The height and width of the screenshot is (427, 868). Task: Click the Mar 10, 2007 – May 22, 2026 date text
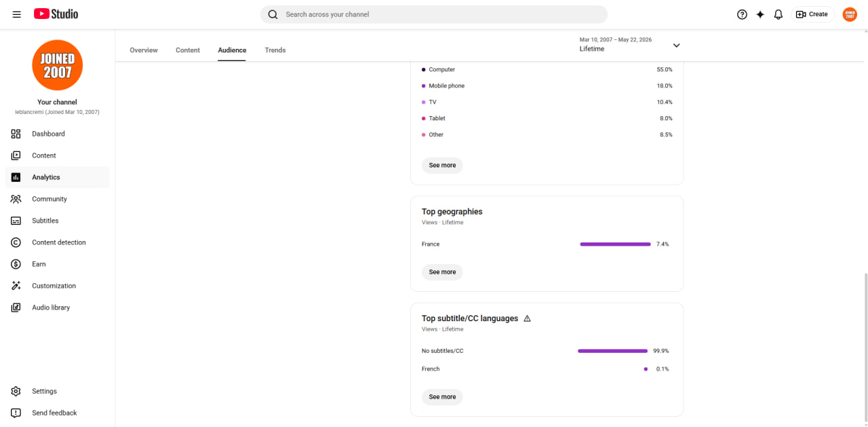tap(616, 39)
